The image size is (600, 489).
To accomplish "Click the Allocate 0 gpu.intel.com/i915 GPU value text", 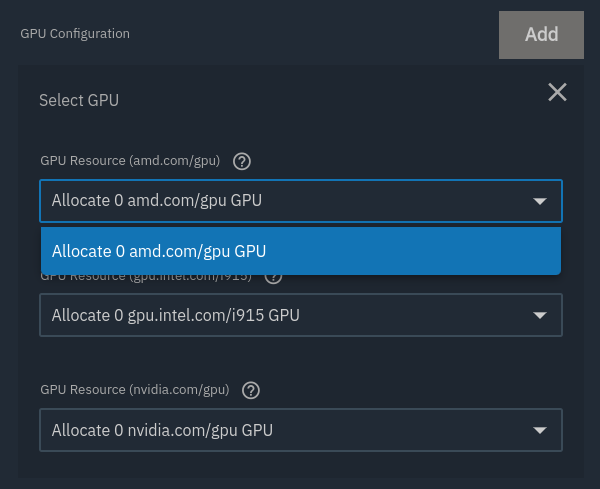I will coord(176,316).
